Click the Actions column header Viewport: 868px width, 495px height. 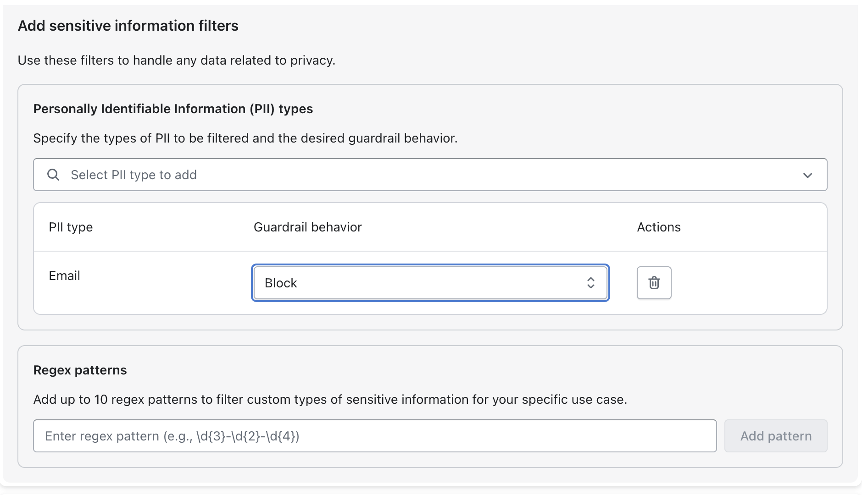(x=658, y=227)
